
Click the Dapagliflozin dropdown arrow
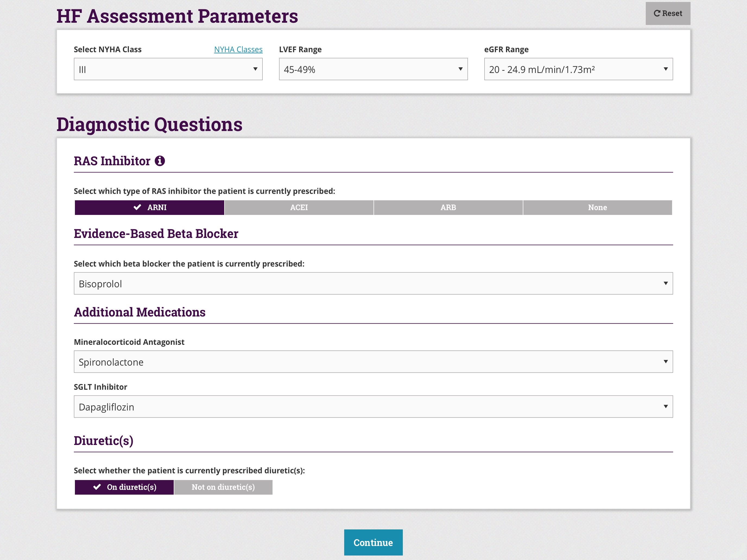pos(665,406)
